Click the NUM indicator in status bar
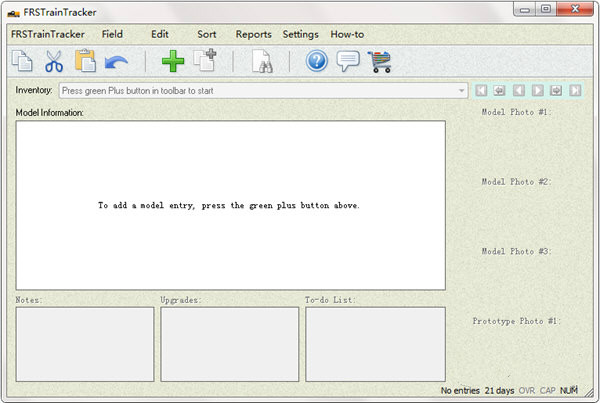 [x=569, y=390]
